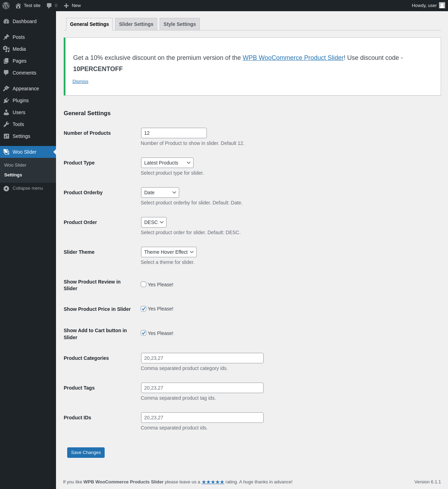This screenshot has width=448, height=489.
Task: Open Plugins via its plug icon
Action: [x=6, y=100]
